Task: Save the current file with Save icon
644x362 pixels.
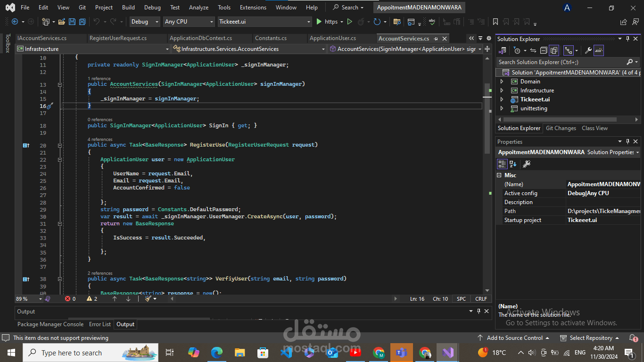Action: point(72,22)
